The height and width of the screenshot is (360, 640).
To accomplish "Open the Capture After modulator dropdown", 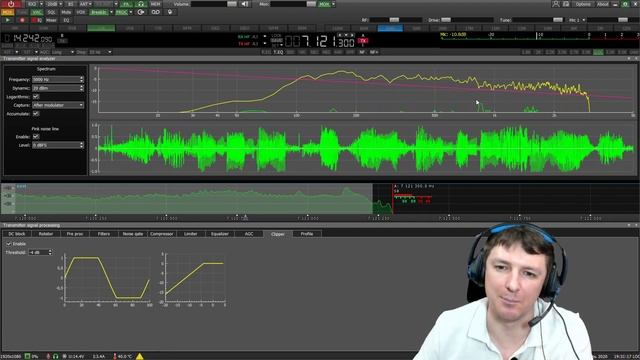I will 58,105.
